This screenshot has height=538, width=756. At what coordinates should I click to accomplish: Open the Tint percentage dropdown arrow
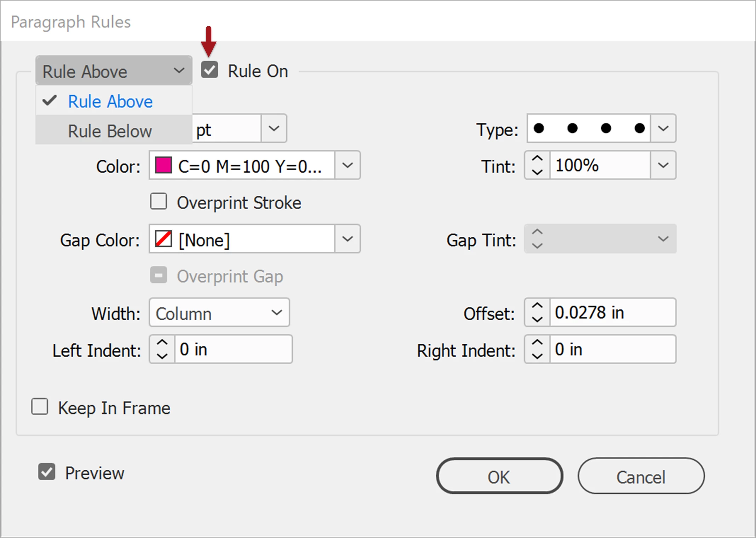(x=663, y=165)
